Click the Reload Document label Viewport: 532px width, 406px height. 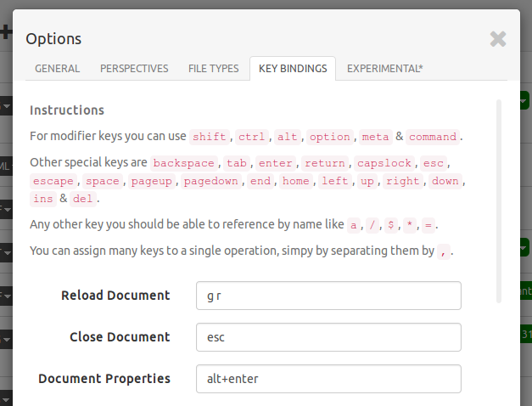coord(115,296)
